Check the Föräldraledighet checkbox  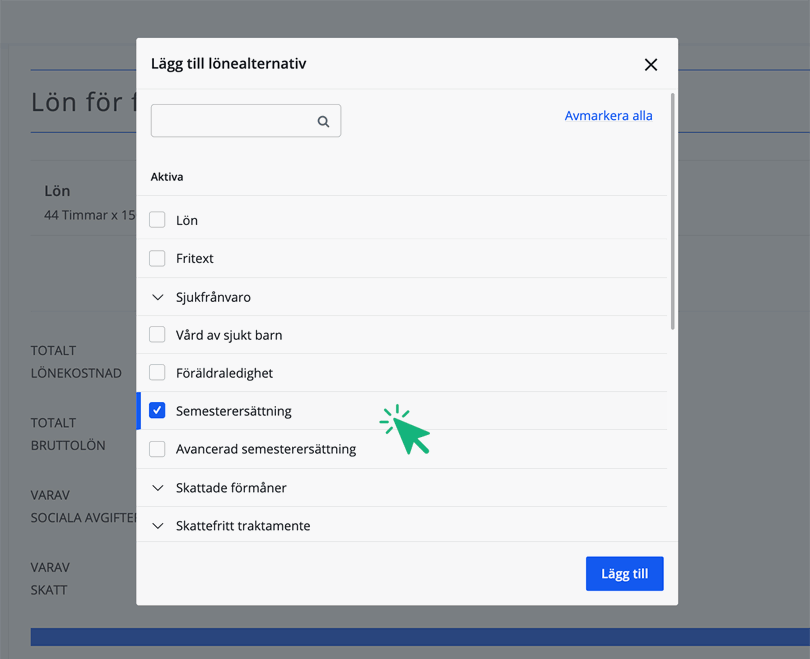[x=157, y=372]
